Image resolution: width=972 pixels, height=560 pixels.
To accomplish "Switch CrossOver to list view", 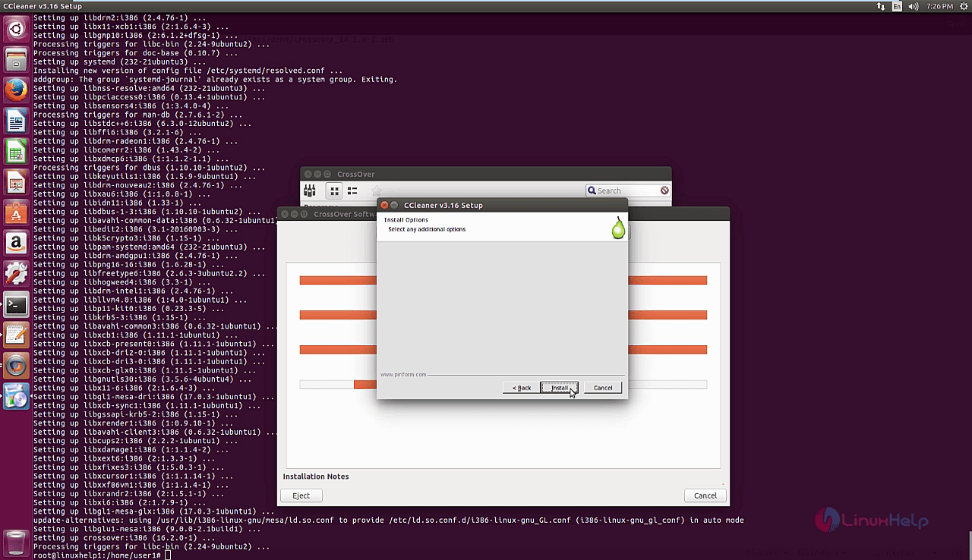I will coord(352,190).
